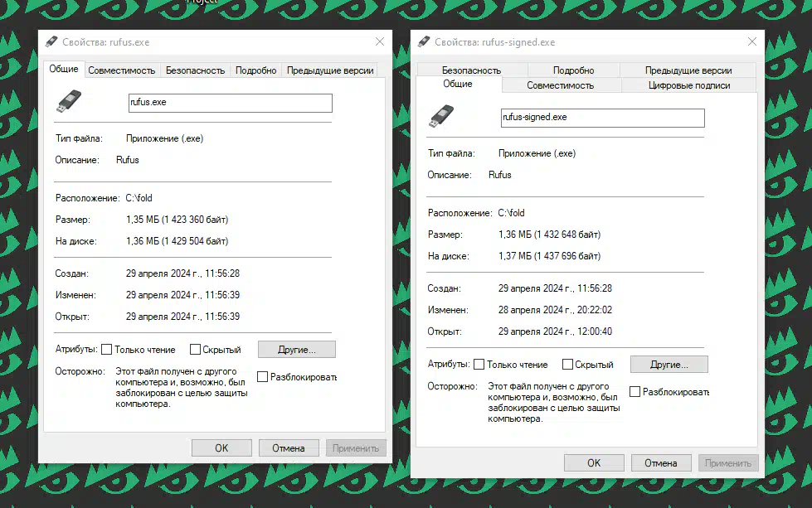This screenshot has height=508, width=812.
Task: Click location 'C:\fold' in rufus-signed.exe window
Action: [x=511, y=213]
